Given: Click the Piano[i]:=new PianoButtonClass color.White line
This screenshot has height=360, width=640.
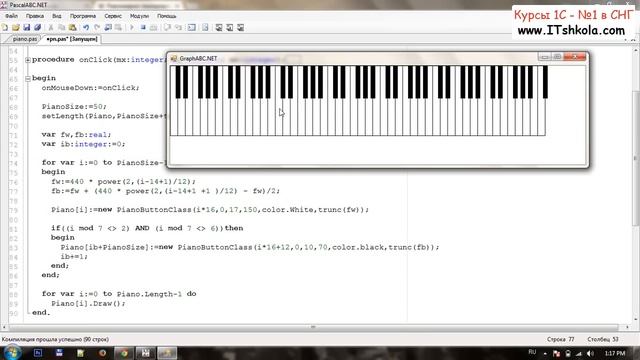Looking at the screenshot, I should pos(210,209).
